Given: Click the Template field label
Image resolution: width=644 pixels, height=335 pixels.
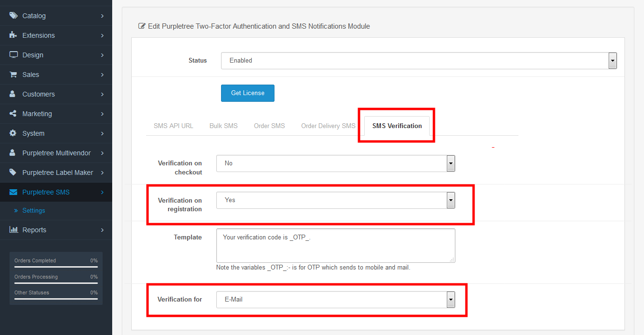Looking at the screenshot, I should pos(188,238).
